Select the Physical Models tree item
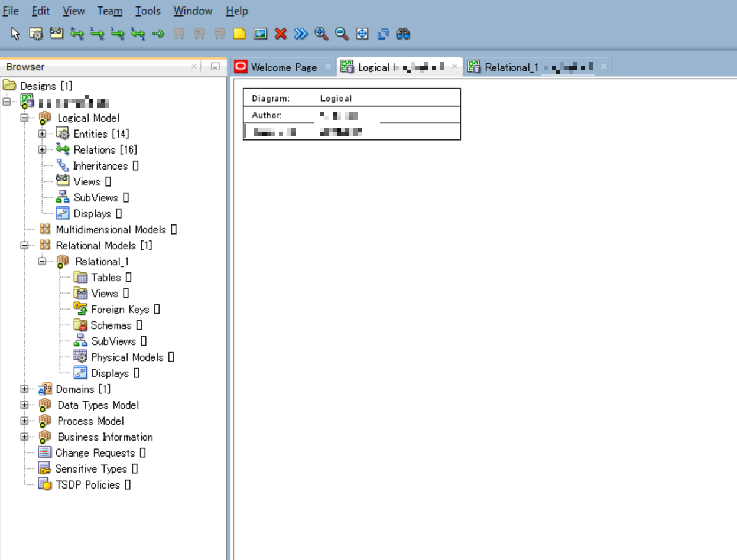The height and width of the screenshot is (560, 737). tap(124, 357)
